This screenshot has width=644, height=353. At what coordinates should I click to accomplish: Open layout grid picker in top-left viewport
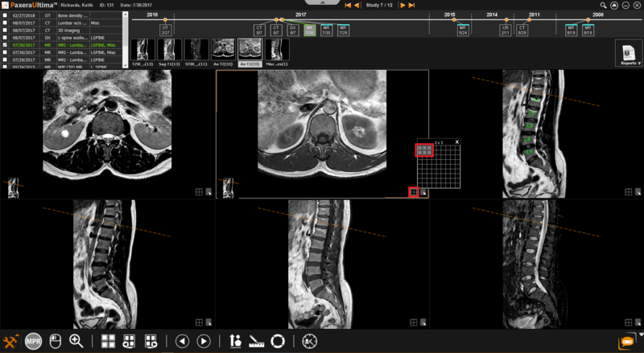tap(199, 191)
